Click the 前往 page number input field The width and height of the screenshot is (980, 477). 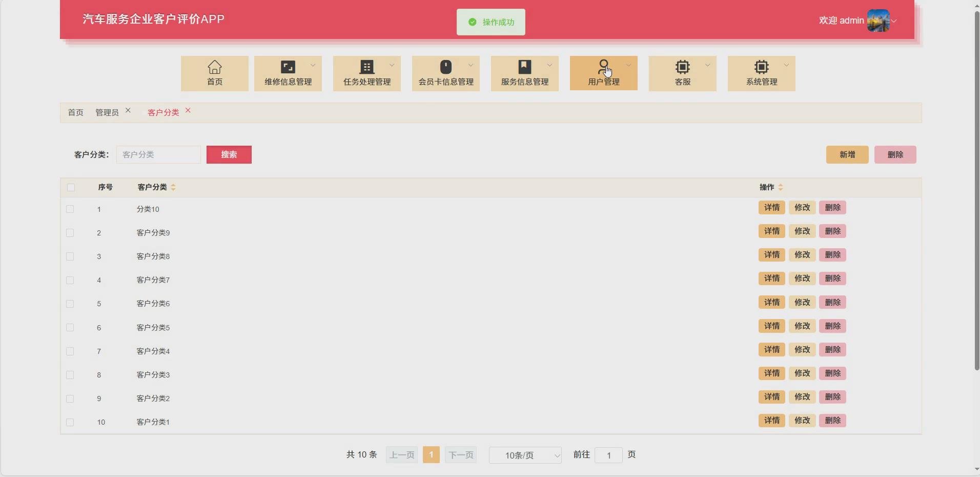tap(608, 455)
